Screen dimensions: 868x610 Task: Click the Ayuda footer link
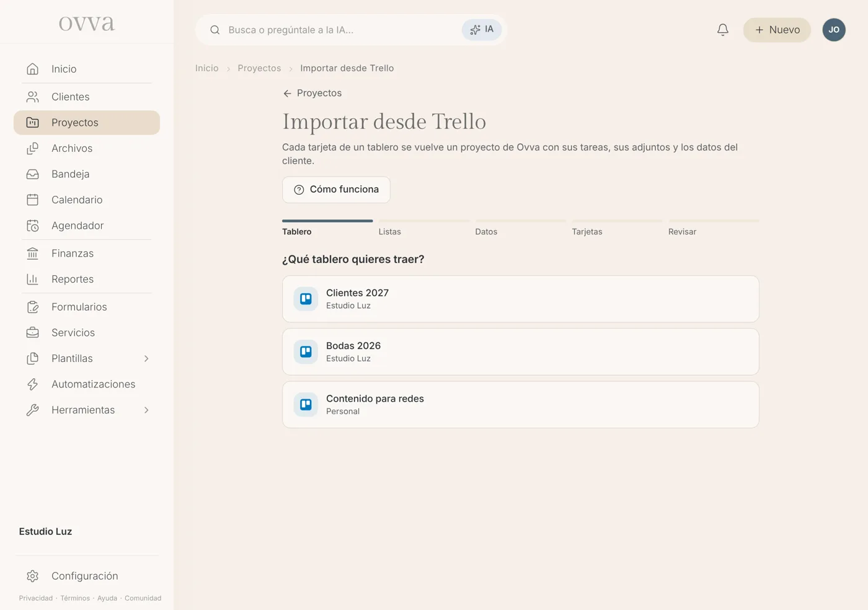(107, 598)
